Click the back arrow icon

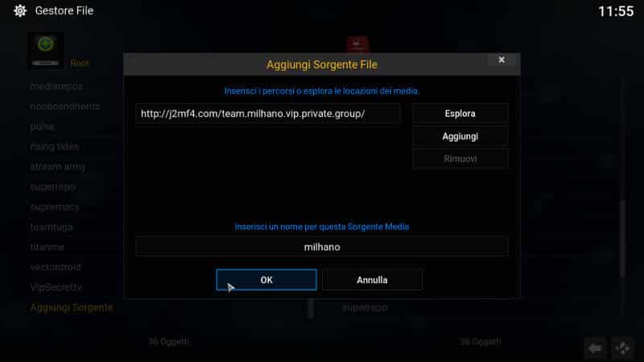click(x=595, y=348)
